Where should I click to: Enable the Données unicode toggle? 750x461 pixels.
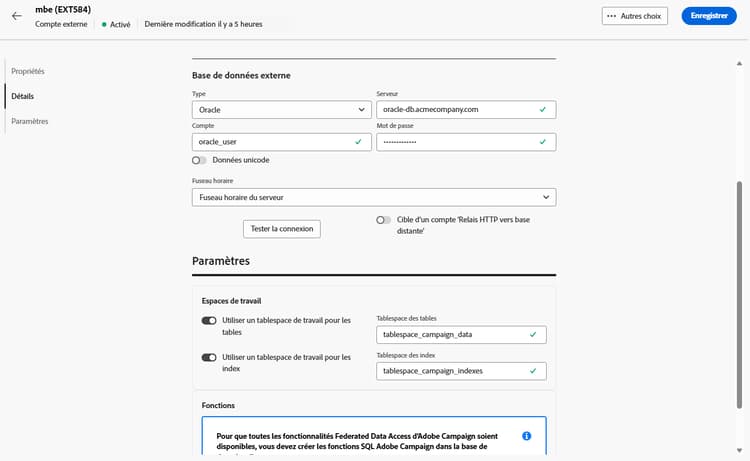pos(200,160)
